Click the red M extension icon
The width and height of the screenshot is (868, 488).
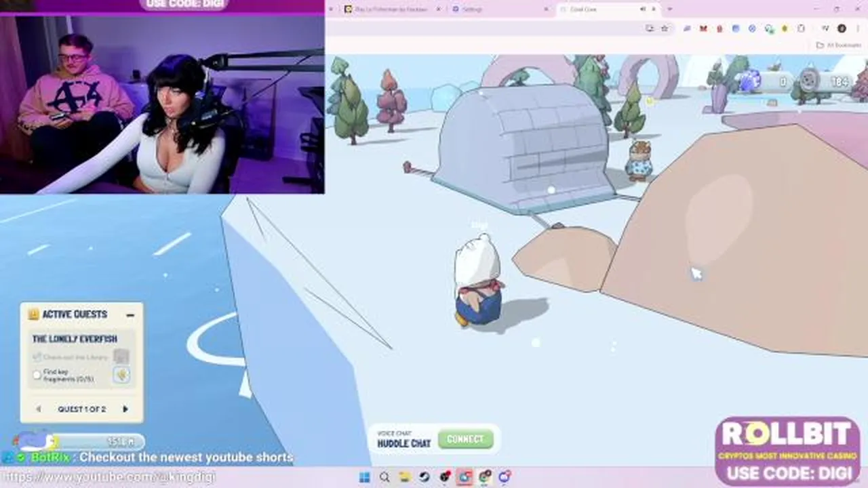click(703, 28)
